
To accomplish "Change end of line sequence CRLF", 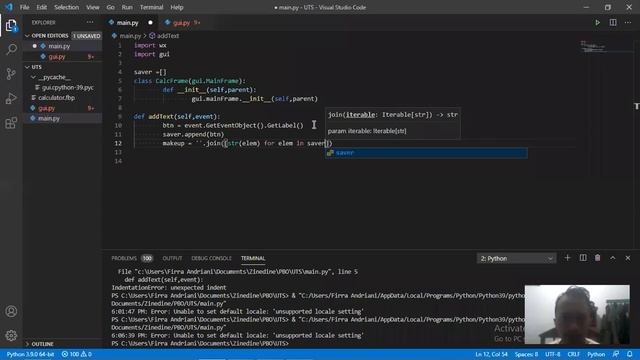I will point(573,354).
